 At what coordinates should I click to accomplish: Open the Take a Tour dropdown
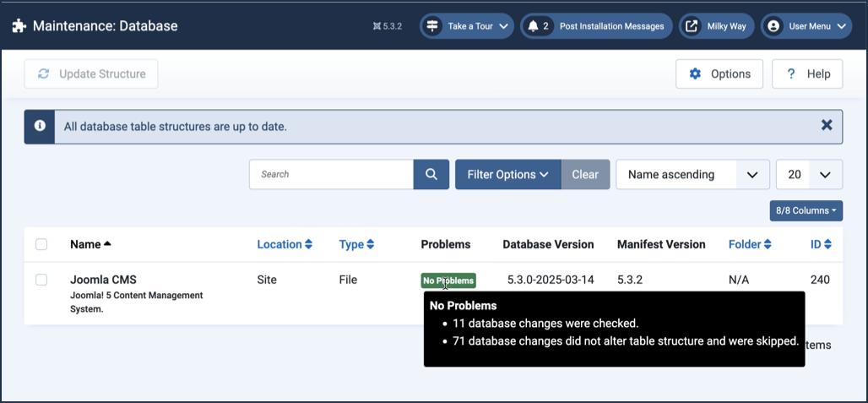tap(467, 26)
